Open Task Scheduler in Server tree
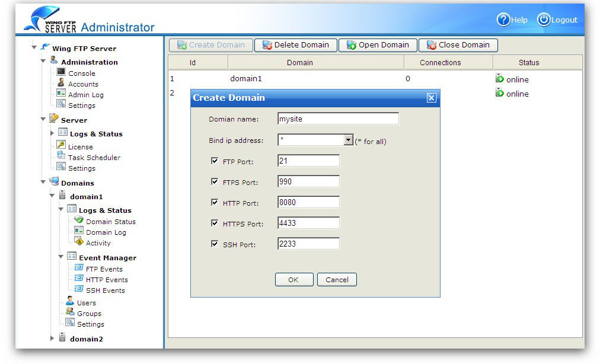Image resolution: width=600 pixels, height=364 pixels. (x=94, y=158)
